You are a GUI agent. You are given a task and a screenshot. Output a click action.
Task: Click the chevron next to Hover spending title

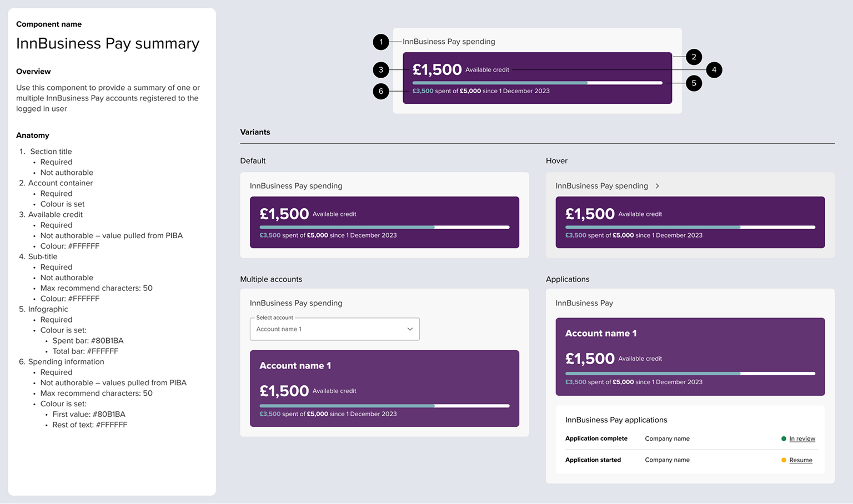click(x=658, y=186)
